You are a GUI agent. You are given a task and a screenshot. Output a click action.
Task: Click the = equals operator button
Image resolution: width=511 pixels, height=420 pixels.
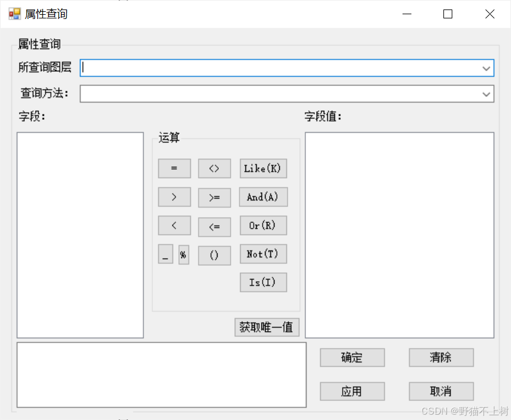coord(174,168)
